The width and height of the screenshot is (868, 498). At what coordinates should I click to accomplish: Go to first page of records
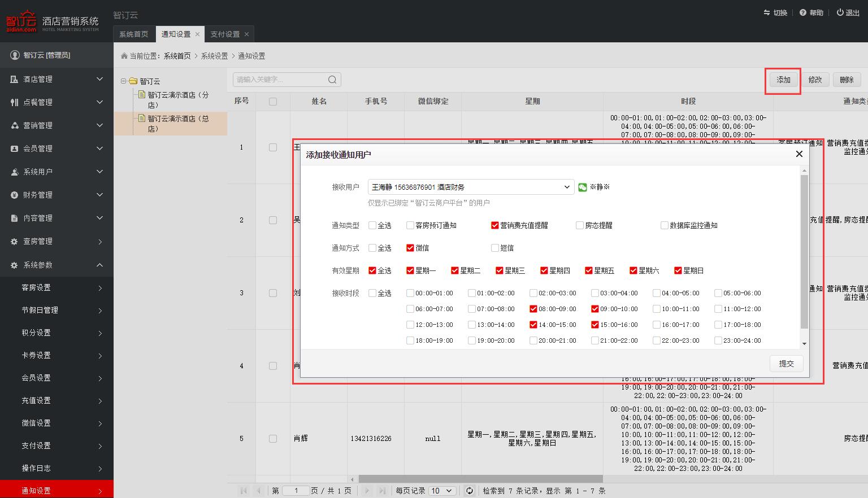click(x=244, y=491)
